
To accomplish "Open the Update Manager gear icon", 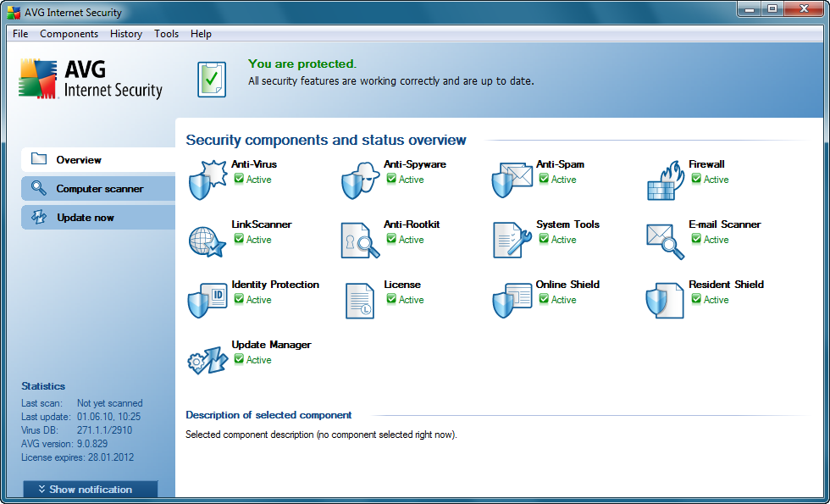I will [207, 360].
